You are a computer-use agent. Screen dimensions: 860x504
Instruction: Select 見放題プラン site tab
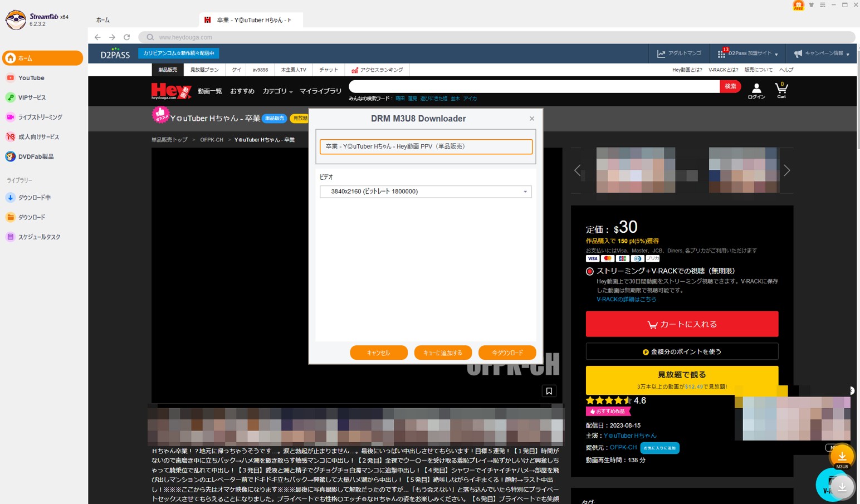click(204, 70)
